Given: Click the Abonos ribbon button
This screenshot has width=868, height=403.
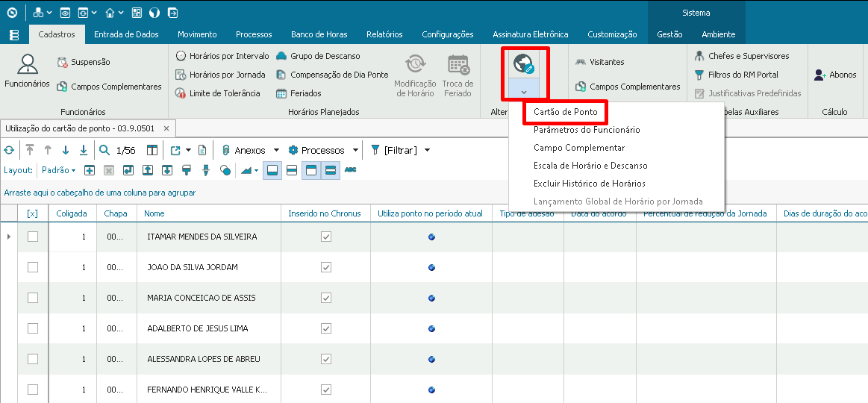Looking at the screenshot, I should pyautogui.click(x=835, y=75).
